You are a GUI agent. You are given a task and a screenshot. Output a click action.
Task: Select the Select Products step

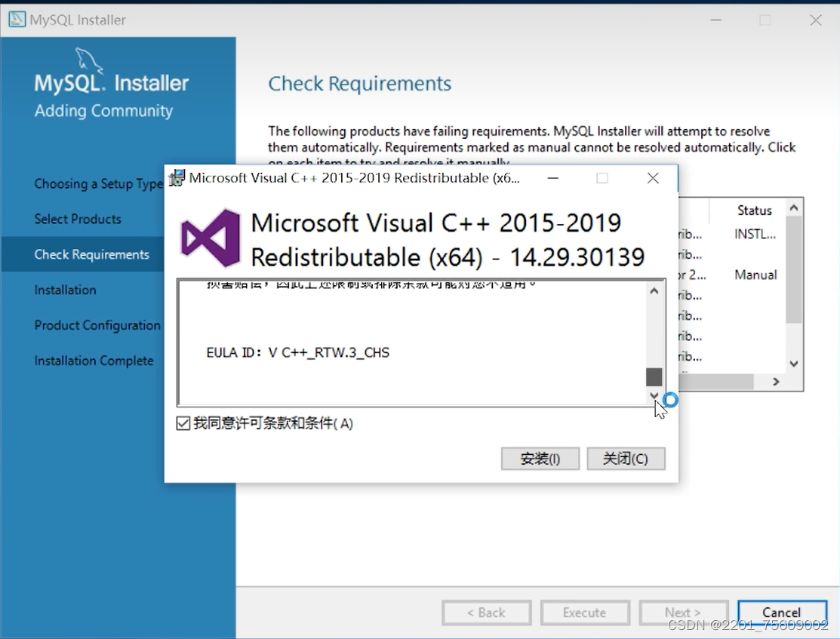click(x=78, y=219)
